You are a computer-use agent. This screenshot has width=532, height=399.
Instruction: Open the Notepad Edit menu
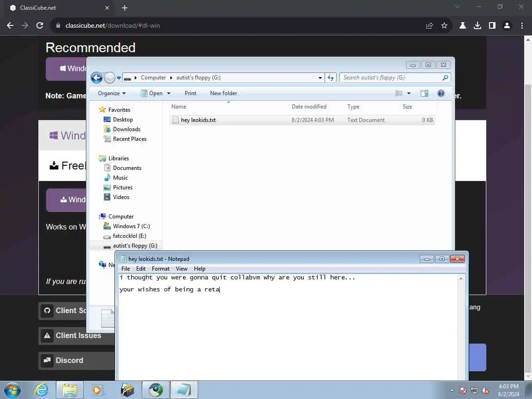click(141, 269)
